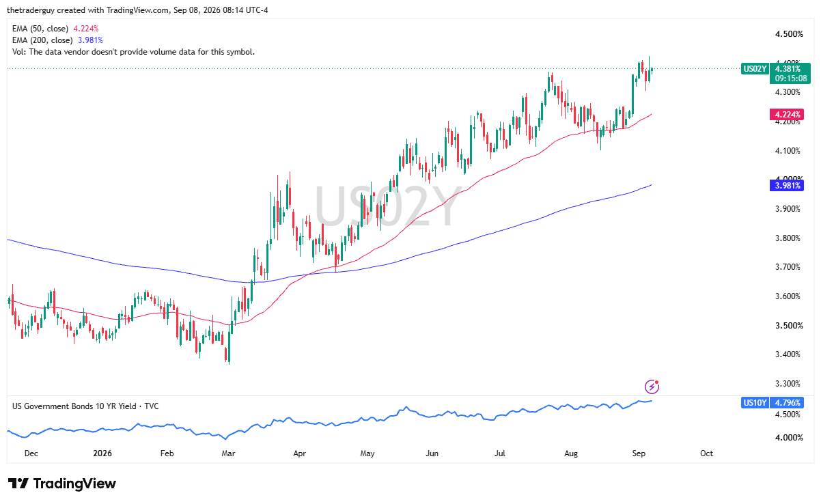Click the 3.600% price axis label
The width and height of the screenshot is (821, 504).
pyautogui.click(x=788, y=296)
